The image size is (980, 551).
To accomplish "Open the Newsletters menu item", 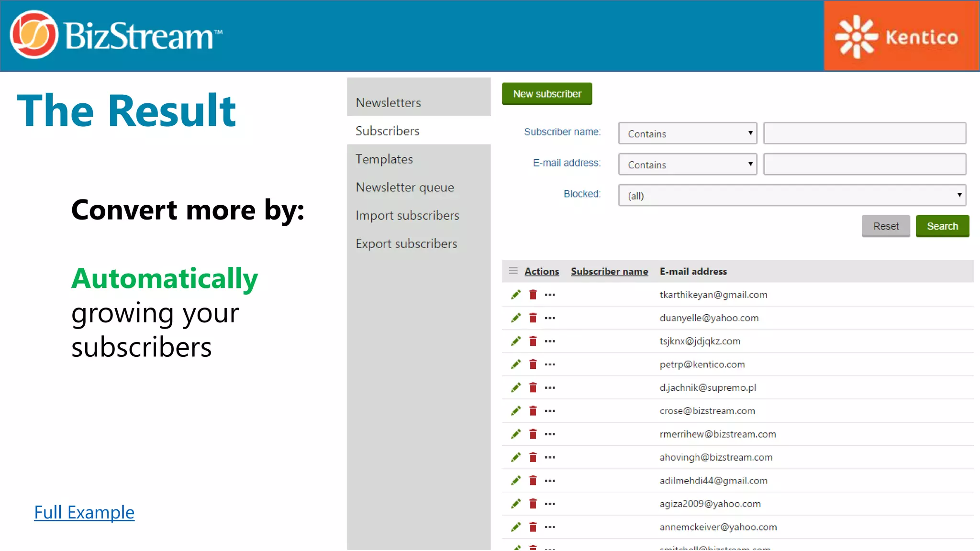I will tap(388, 103).
